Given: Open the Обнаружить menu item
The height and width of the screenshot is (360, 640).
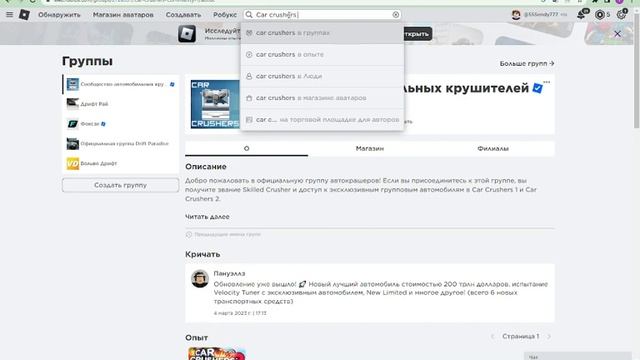Looking at the screenshot, I should [x=59, y=15].
